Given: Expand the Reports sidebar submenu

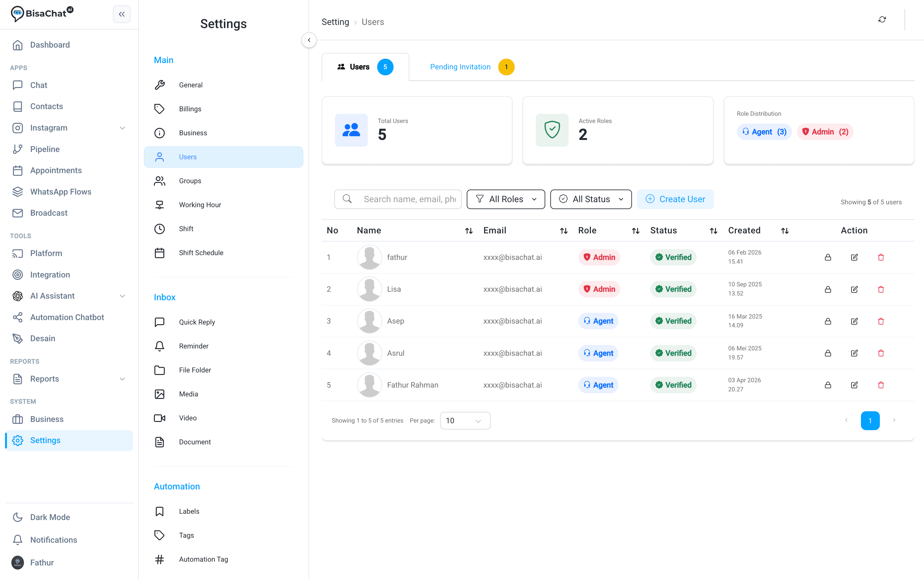Looking at the screenshot, I should tap(122, 379).
